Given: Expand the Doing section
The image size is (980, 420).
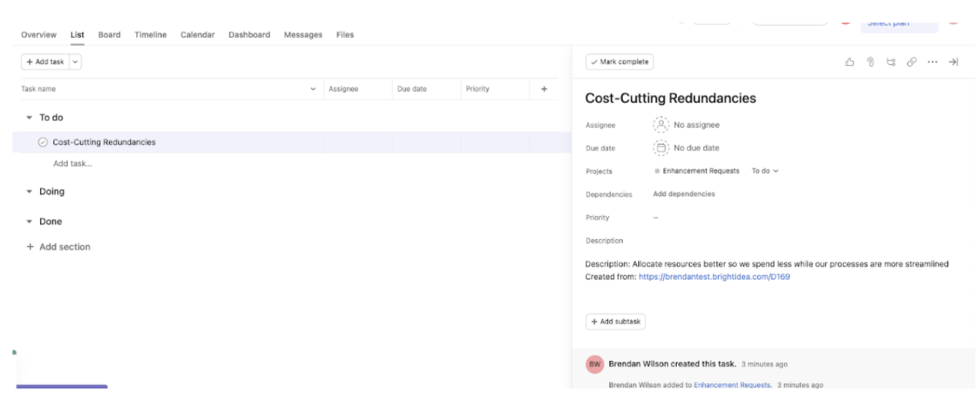Looking at the screenshot, I should click(x=29, y=192).
